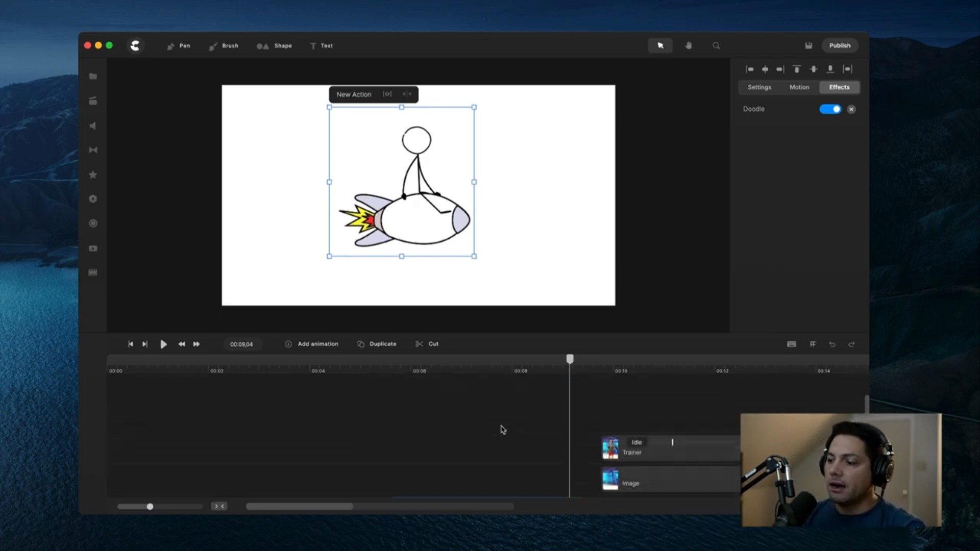Click Add animation button
This screenshot has height=551, width=980.
point(311,344)
